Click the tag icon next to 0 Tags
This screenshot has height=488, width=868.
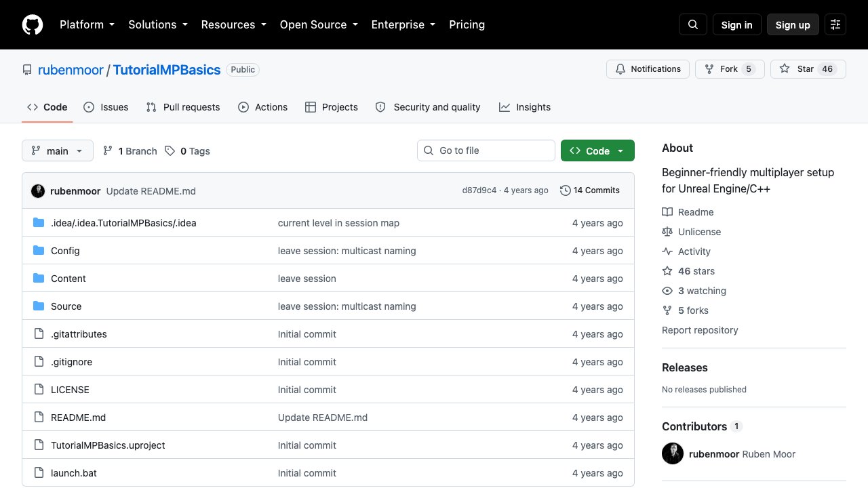(x=170, y=151)
